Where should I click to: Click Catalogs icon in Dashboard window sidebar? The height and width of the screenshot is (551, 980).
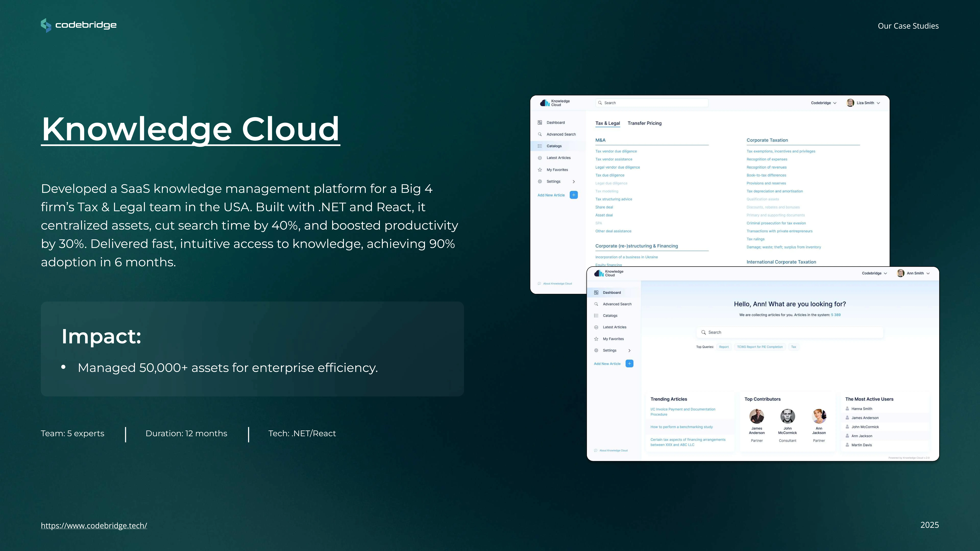596,316
